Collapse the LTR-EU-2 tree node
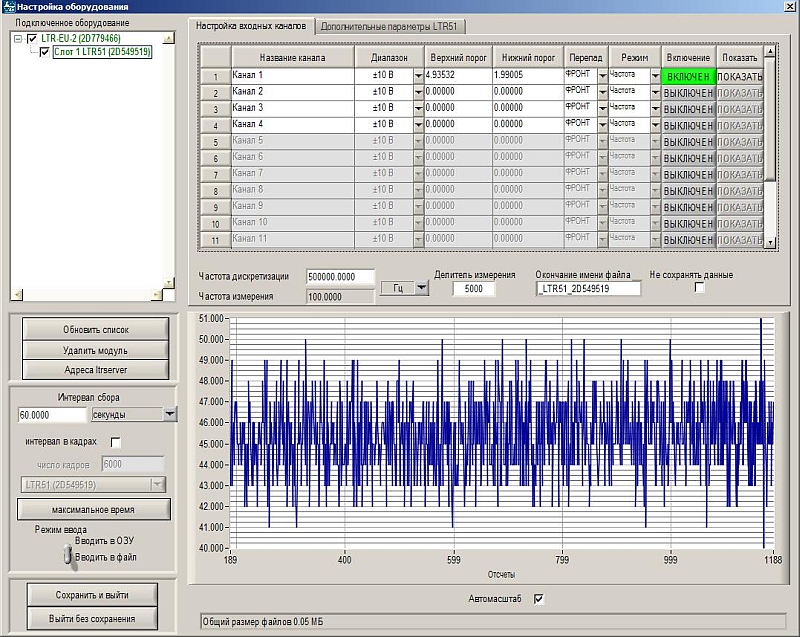Screen dimensions: 800x637 click(18, 38)
